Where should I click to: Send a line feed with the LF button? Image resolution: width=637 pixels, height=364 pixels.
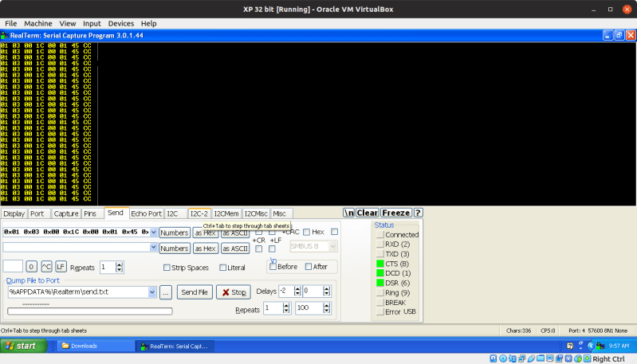61,267
